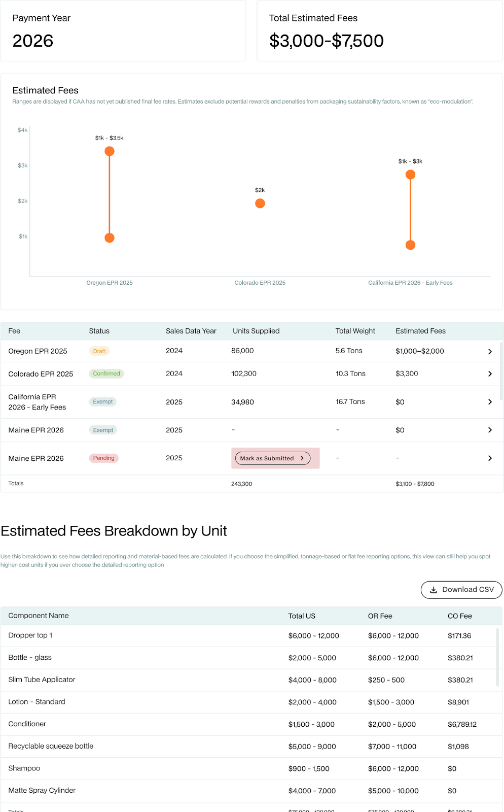
Task: Click the California chart lower data point
Action: (x=411, y=245)
